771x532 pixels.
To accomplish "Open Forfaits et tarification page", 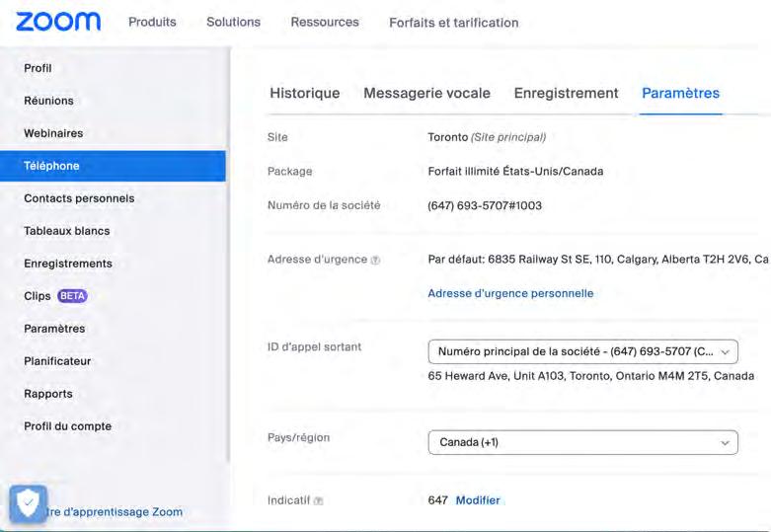I will 453,23.
